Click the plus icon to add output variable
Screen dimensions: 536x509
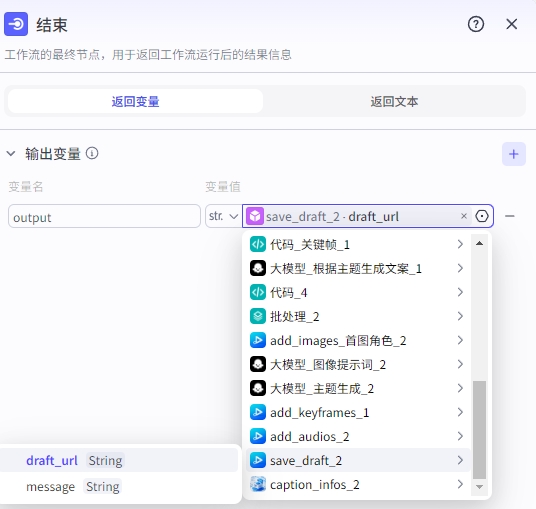(x=513, y=154)
